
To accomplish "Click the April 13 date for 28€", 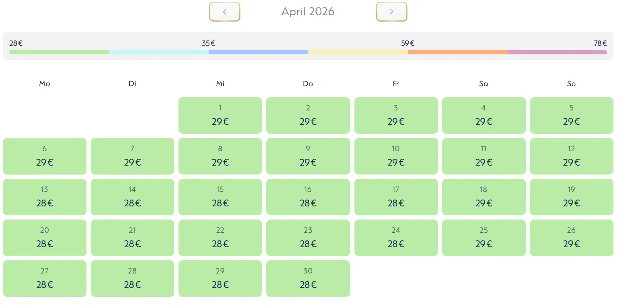I will 45,197.
